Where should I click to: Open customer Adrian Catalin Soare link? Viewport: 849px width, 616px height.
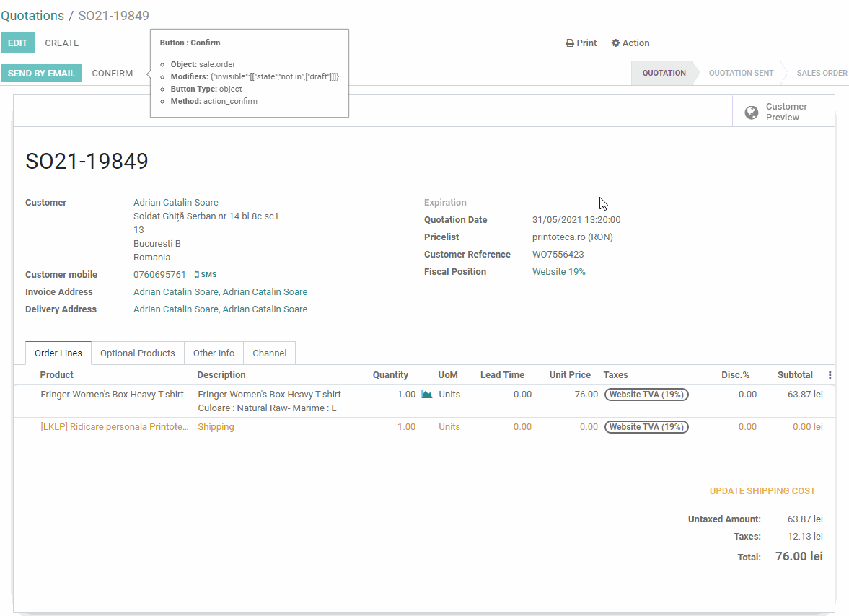pos(175,203)
